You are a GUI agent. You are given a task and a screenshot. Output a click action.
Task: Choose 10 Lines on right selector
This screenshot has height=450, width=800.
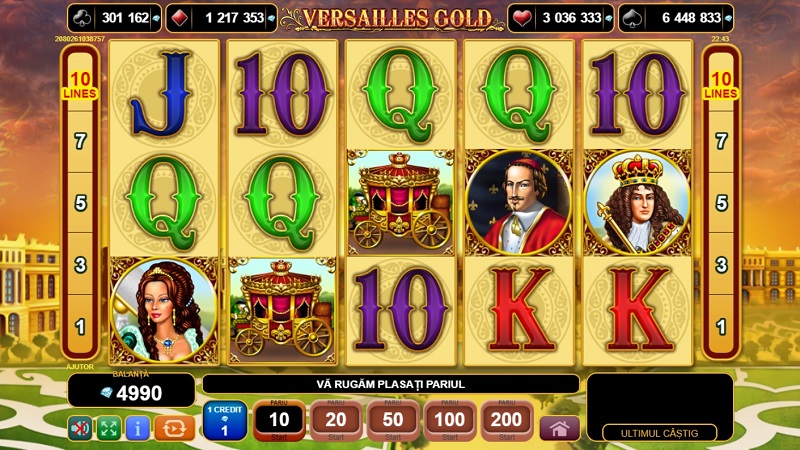tap(720, 85)
